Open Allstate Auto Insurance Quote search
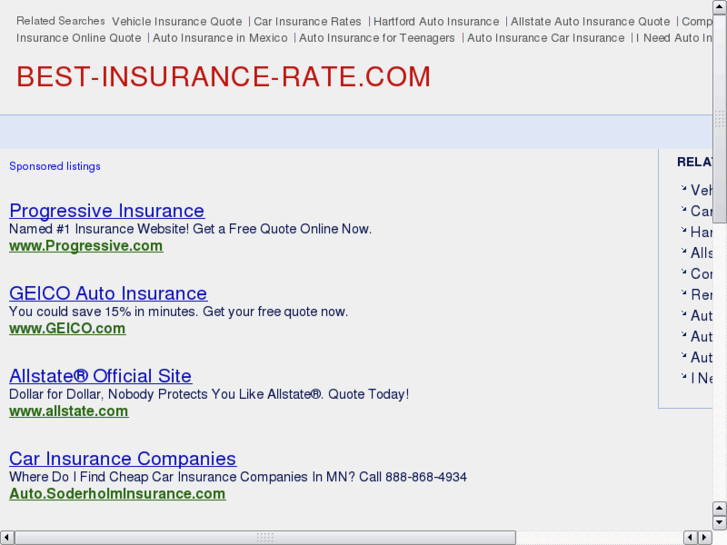The height and width of the screenshot is (545, 727). pos(590,22)
